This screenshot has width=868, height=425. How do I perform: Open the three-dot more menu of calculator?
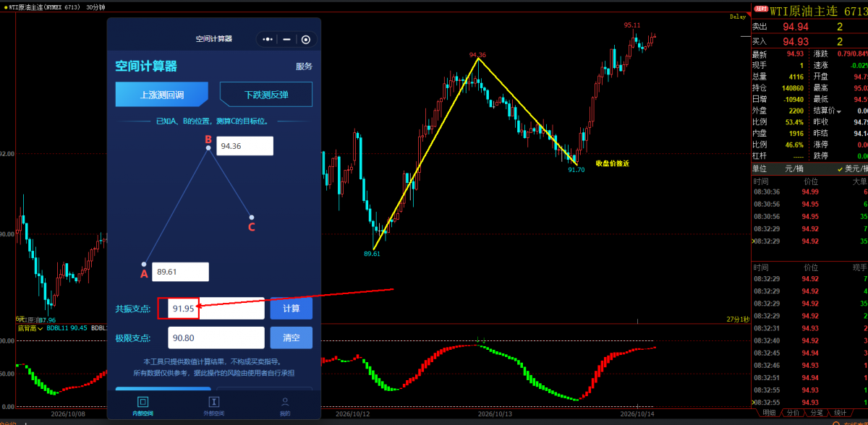[268, 39]
